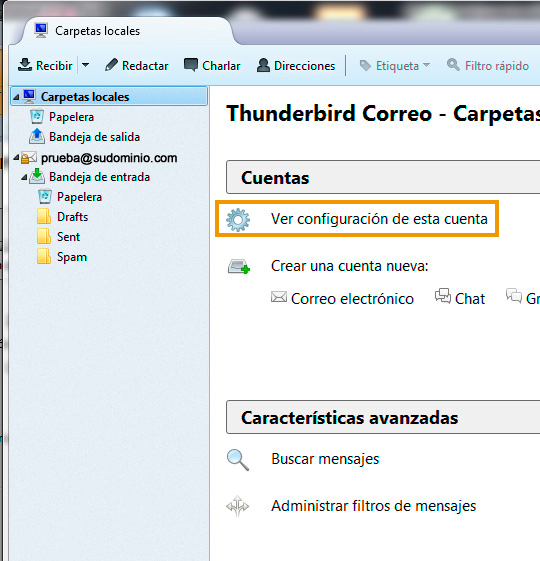Click the Bandeja de salida outbox icon

37,136
